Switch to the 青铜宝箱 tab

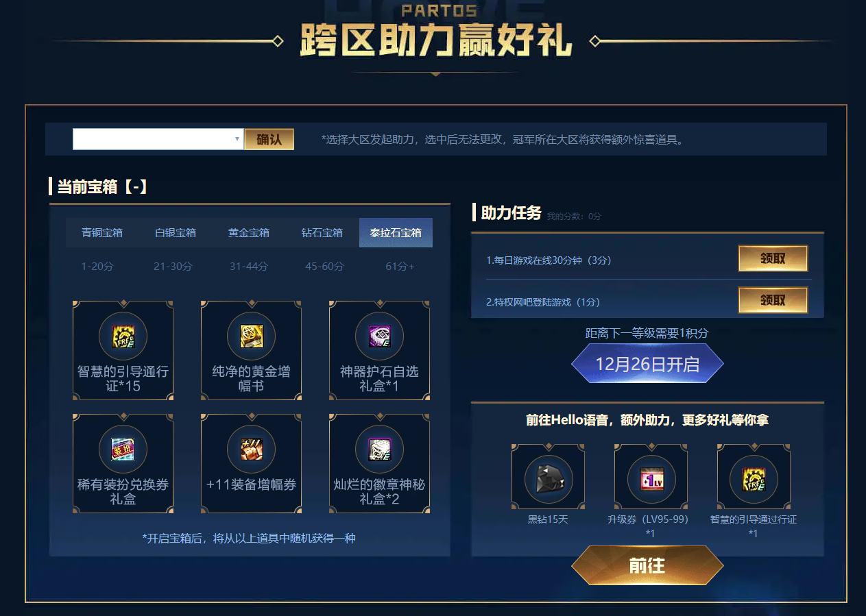click(x=102, y=232)
